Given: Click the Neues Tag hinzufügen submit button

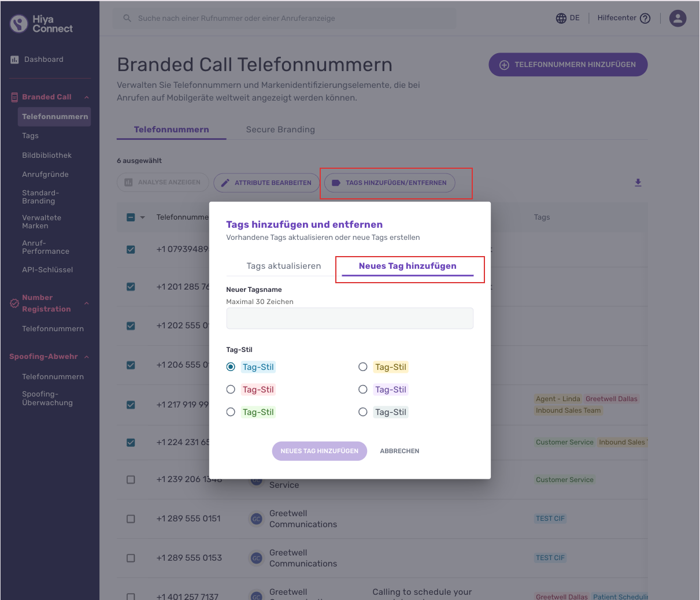Looking at the screenshot, I should point(320,451).
